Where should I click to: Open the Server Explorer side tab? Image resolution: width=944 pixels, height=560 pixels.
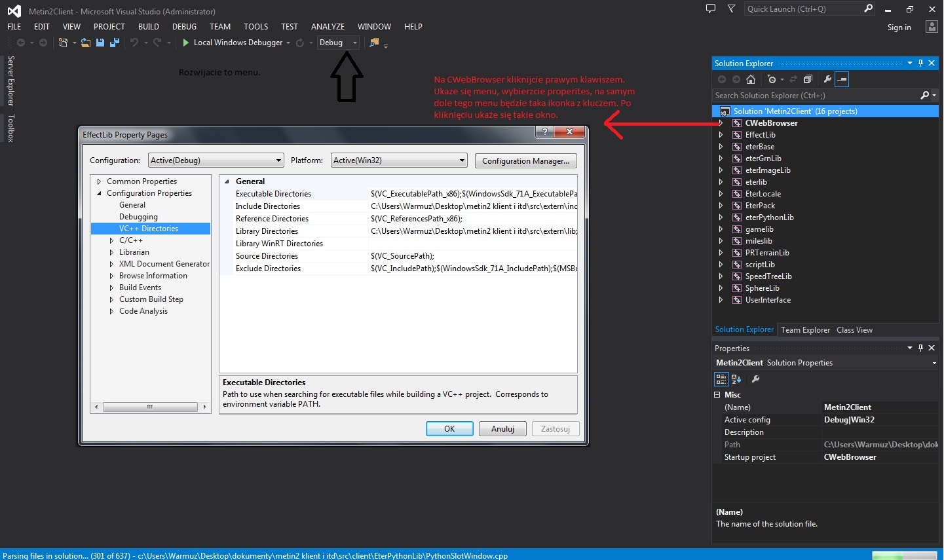click(10, 81)
